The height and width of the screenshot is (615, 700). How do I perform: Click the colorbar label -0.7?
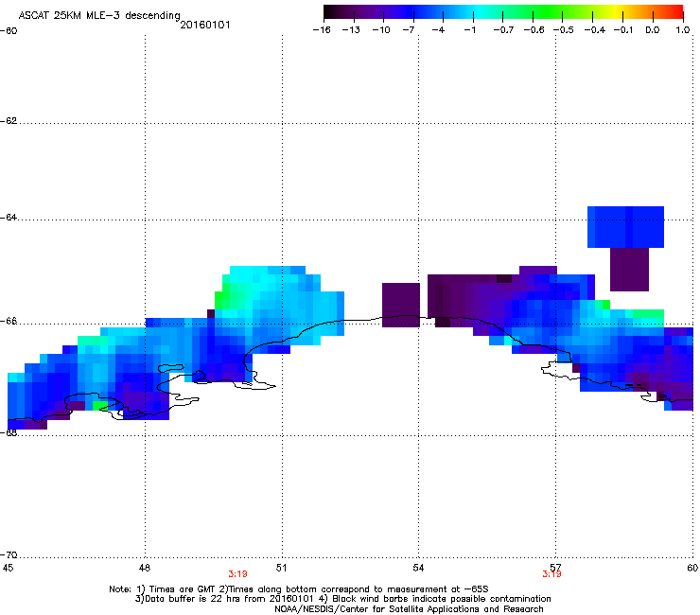(x=503, y=30)
